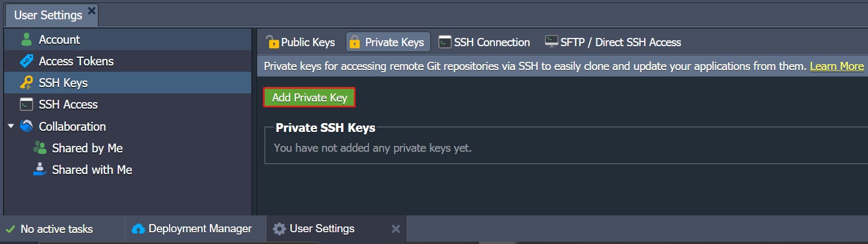
Task: Click the Collaboration handshake icon
Action: (x=26, y=126)
